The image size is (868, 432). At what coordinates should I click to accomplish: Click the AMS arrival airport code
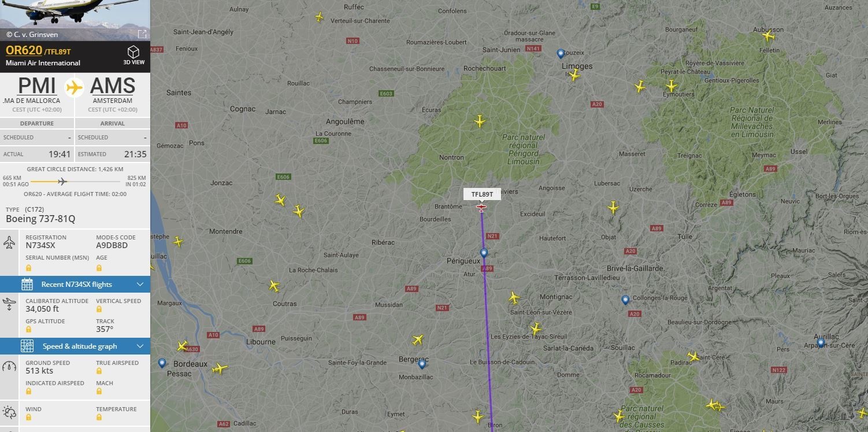[x=113, y=86]
